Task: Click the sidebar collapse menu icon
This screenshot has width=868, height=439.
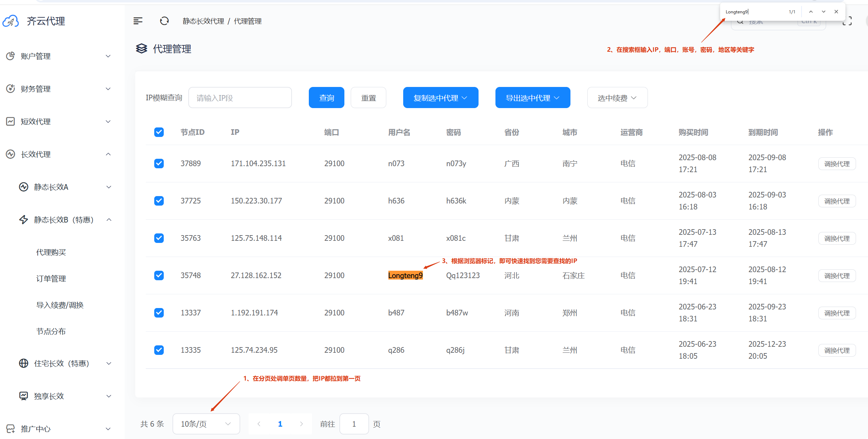Action: 138,21
